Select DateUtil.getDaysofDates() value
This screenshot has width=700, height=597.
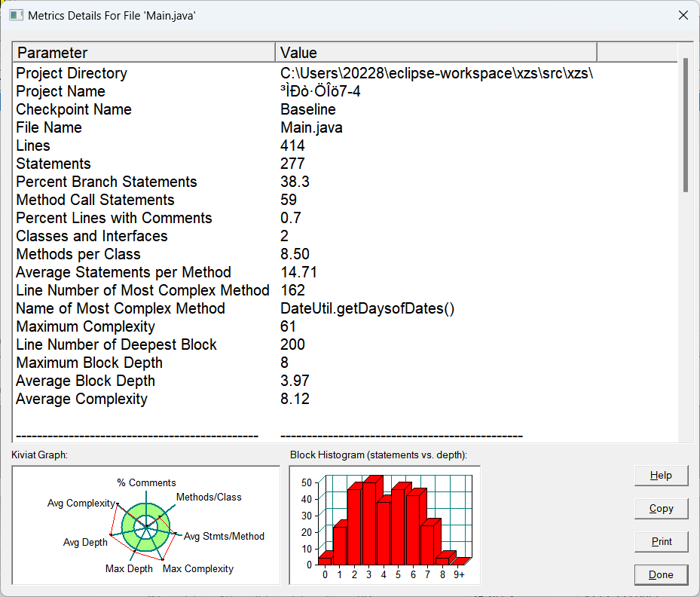pos(367,308)
